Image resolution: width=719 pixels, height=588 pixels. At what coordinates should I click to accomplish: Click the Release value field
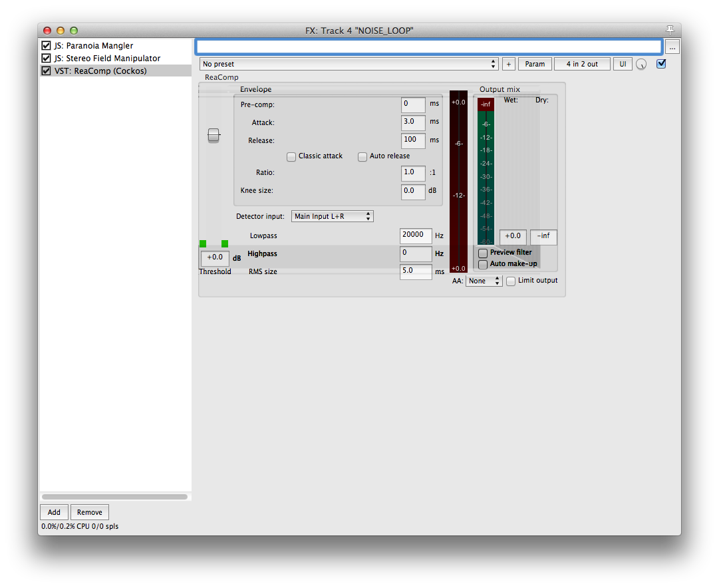tap(413, 140)
